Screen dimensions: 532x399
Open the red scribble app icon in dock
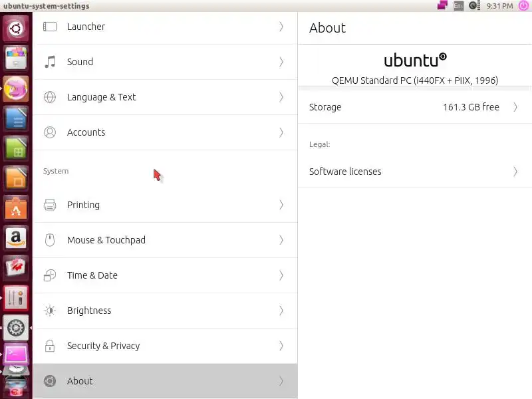click(x=16, y=268)
